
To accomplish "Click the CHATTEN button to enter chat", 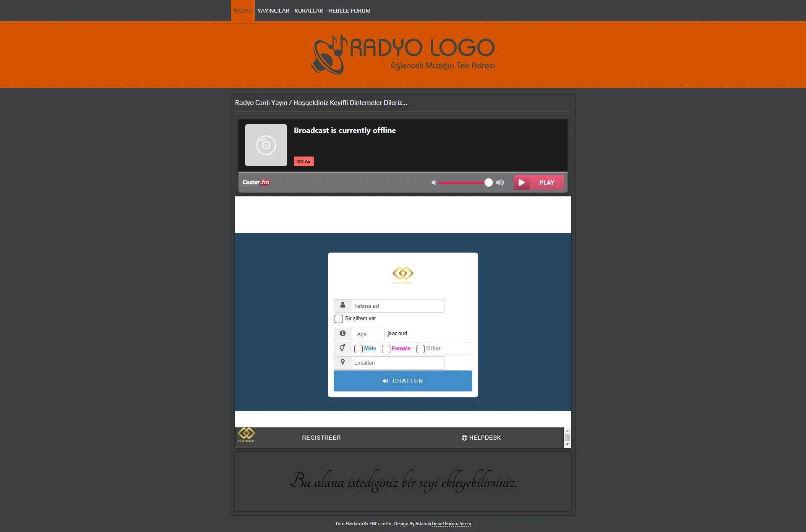I will pos(403,381).
